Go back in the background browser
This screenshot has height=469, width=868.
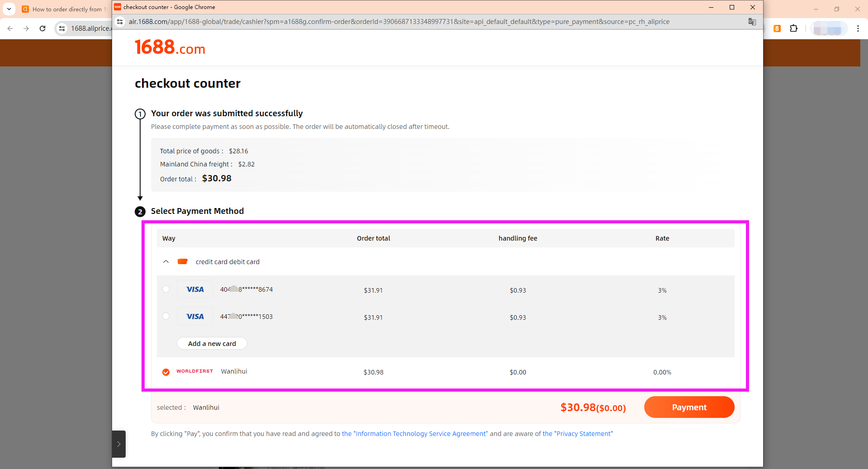10,28
